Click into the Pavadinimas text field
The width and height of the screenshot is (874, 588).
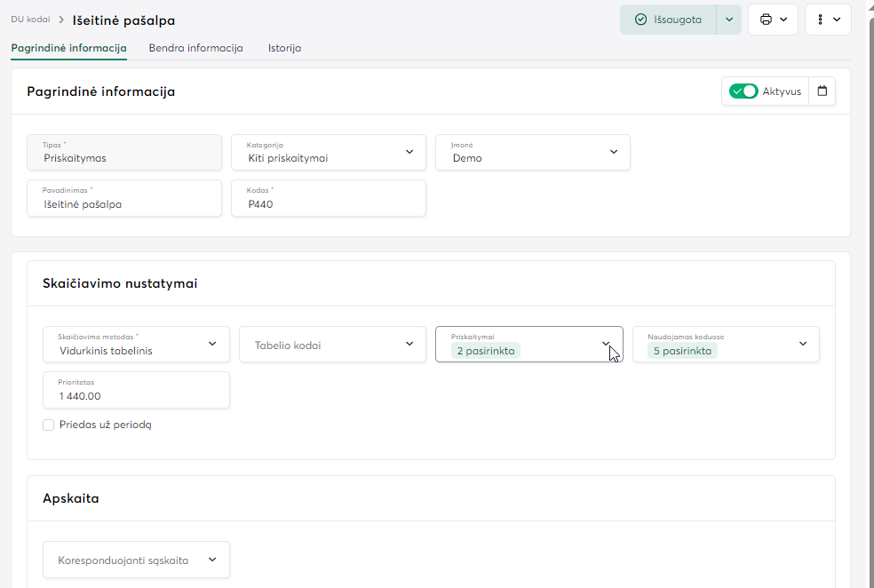tap(124, 203)
